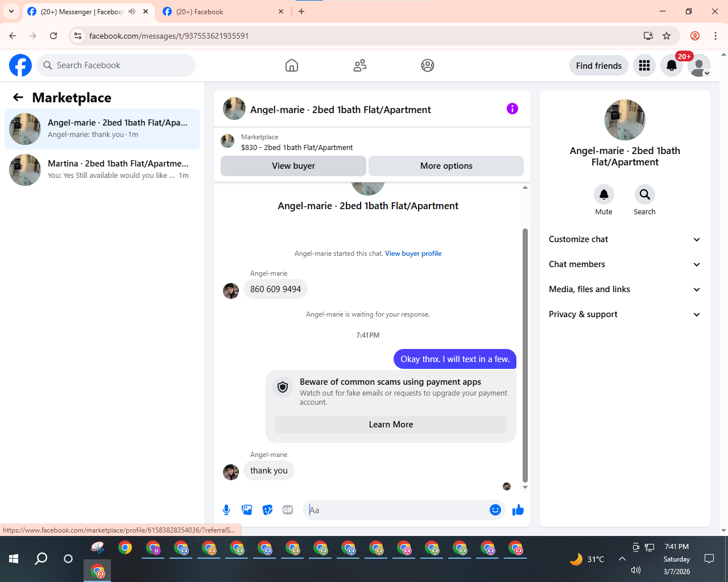This screenshot has width=728, height=582.
Task: Click the View buyer button
Action: [x=293, y=166]
